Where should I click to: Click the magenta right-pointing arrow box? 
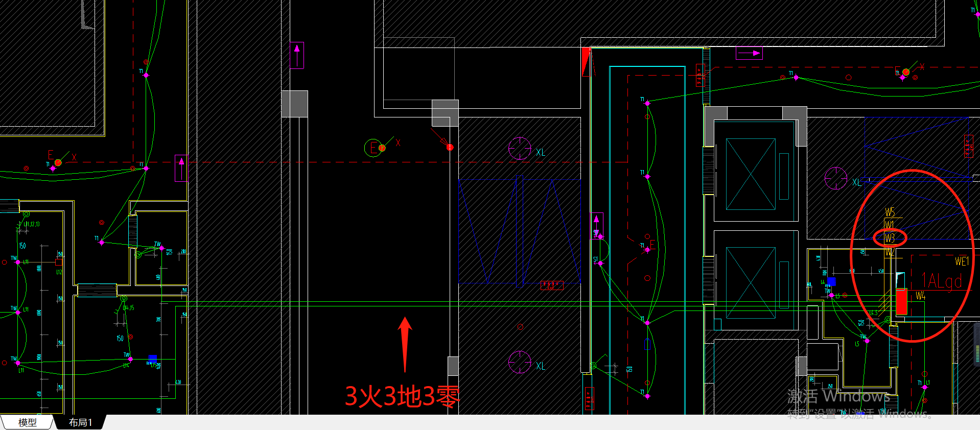[749, 53]
